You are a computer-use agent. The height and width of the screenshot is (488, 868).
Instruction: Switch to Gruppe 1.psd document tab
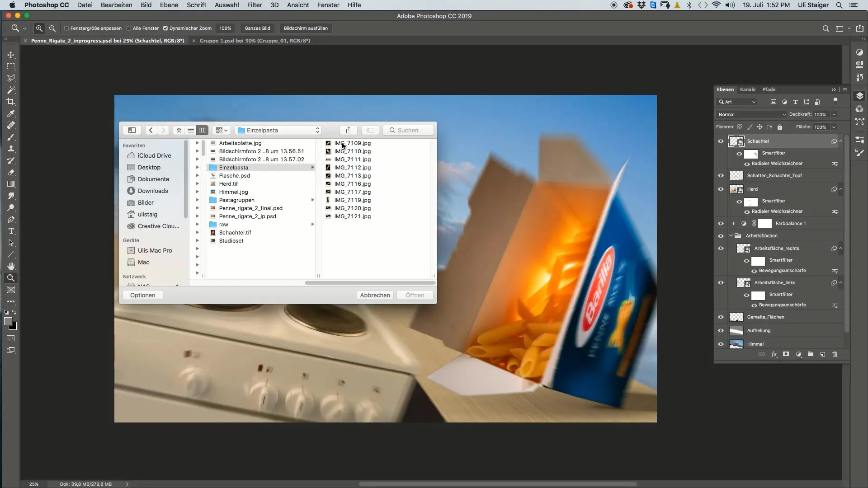[x=255, y=41]
